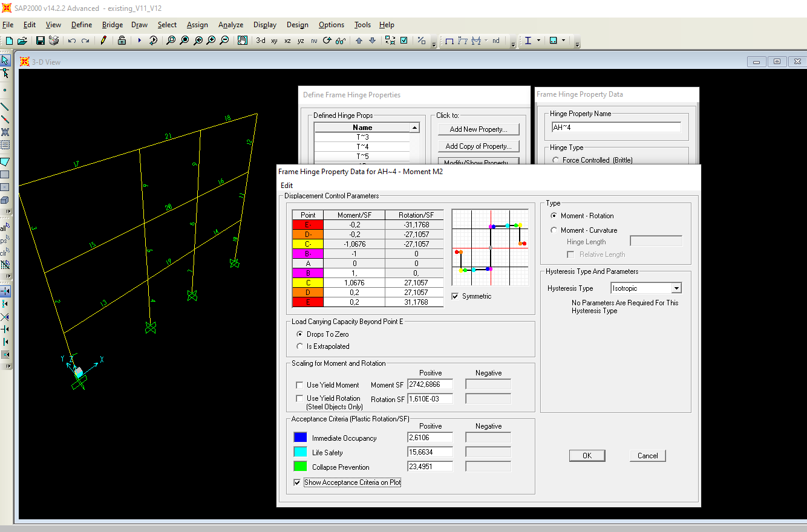Switch to 3-d view toolbar button

click(261, 41)
